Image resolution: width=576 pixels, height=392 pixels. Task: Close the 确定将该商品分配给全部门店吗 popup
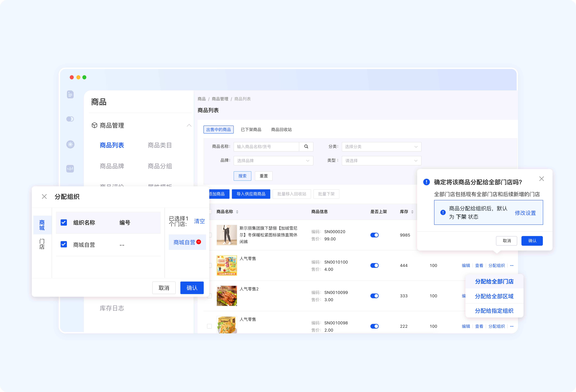tap(542, 179)
